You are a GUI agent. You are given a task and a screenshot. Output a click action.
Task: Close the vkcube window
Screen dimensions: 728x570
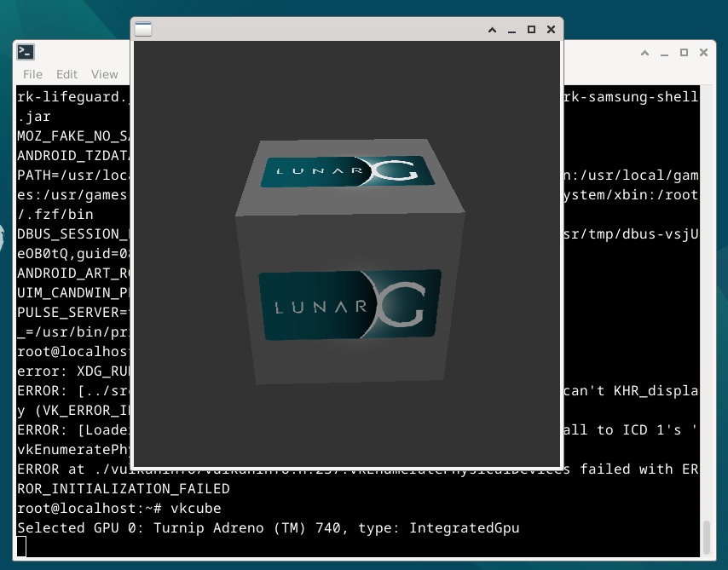551,30
